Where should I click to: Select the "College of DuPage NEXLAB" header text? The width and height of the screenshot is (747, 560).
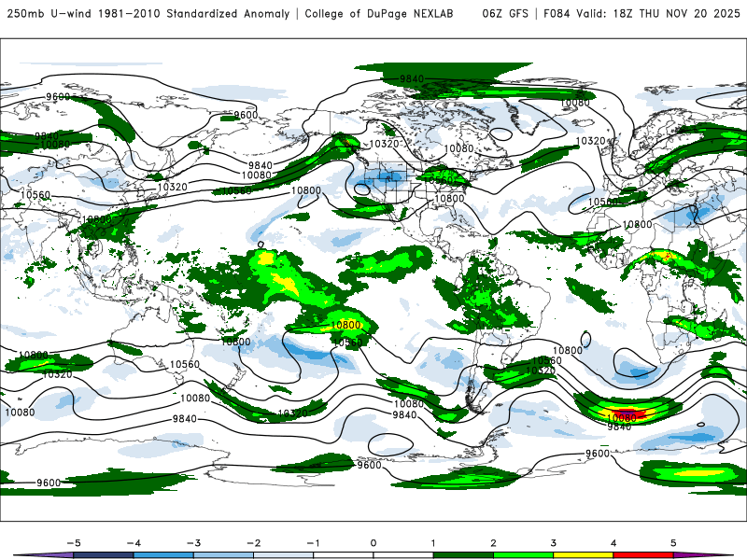click(379, 14)
